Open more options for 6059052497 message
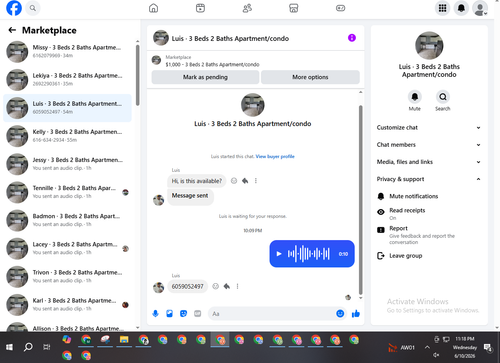500x363 pixels. pyautogui.click(x=237, y=286)
